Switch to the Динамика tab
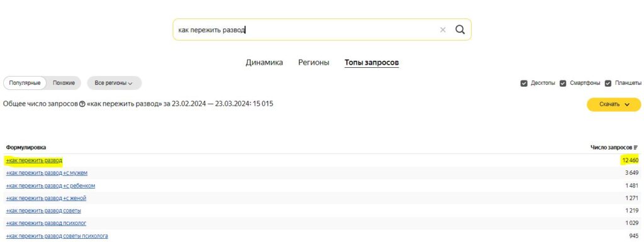Image resolution: width=644 pixels, height=242 pixels. 264,62
